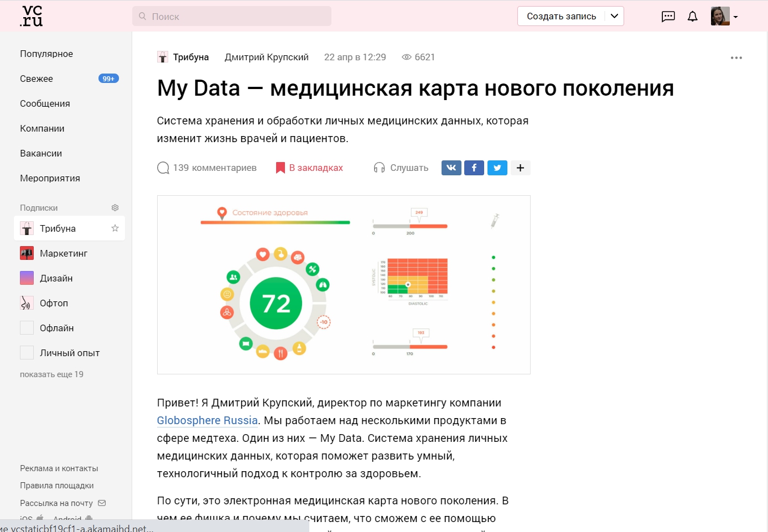This screenshot has width=768, height=532.
Task: Open Правила площадки link
Action: point(57,486)
